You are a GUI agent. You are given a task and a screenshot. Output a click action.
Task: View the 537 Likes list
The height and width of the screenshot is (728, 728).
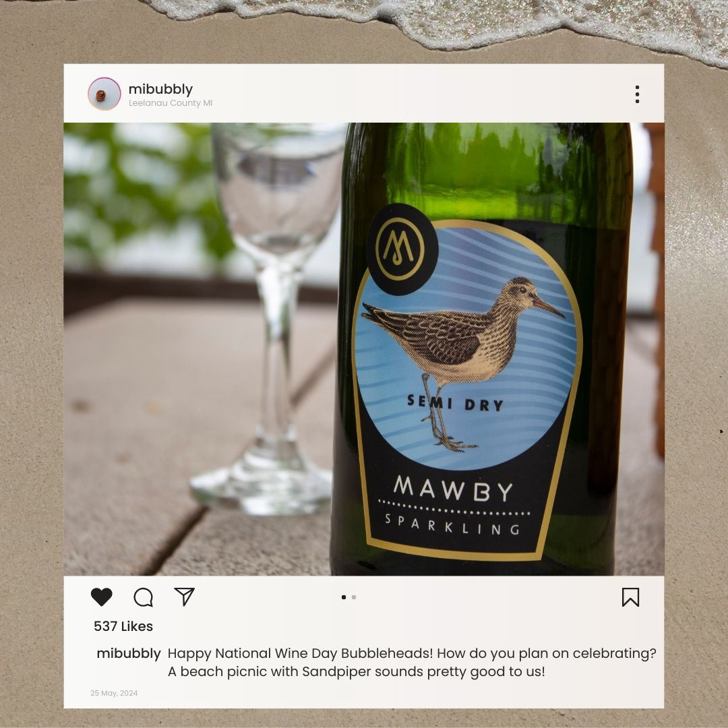123,626
